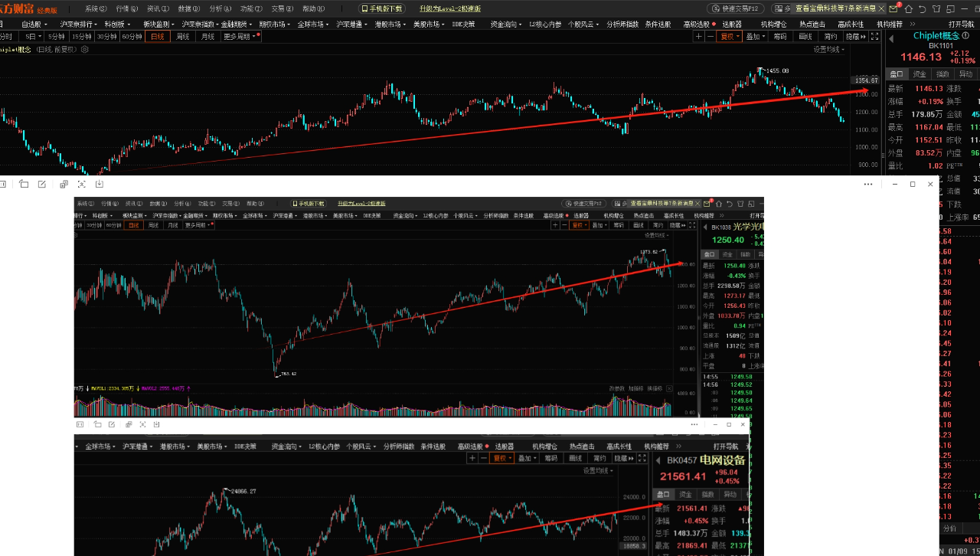Viewport: 980px width, 556px height.
Task: Select 日线 period in main chart
Action: tap(158, 36)
